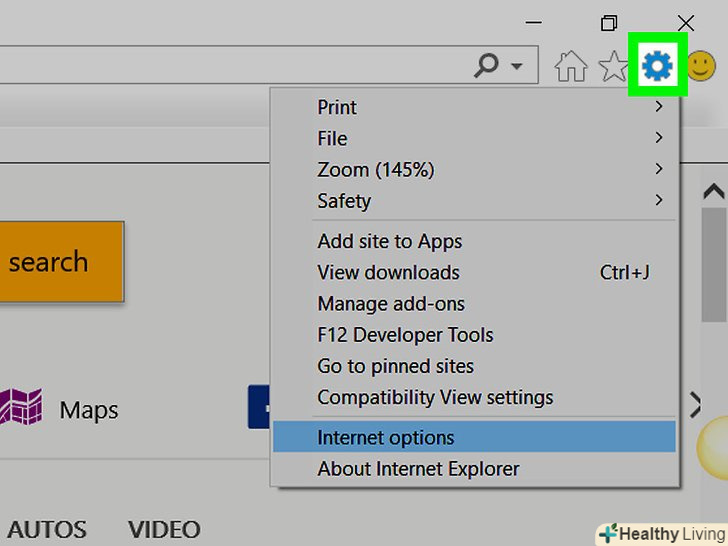728x546 pixels.
Task: Click the smiley feedback icon
Action: coord(701,67)
